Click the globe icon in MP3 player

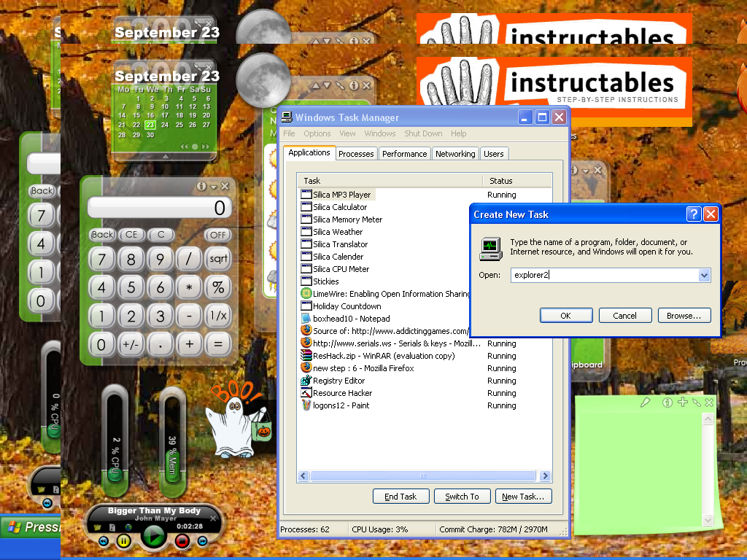(128, 527)
